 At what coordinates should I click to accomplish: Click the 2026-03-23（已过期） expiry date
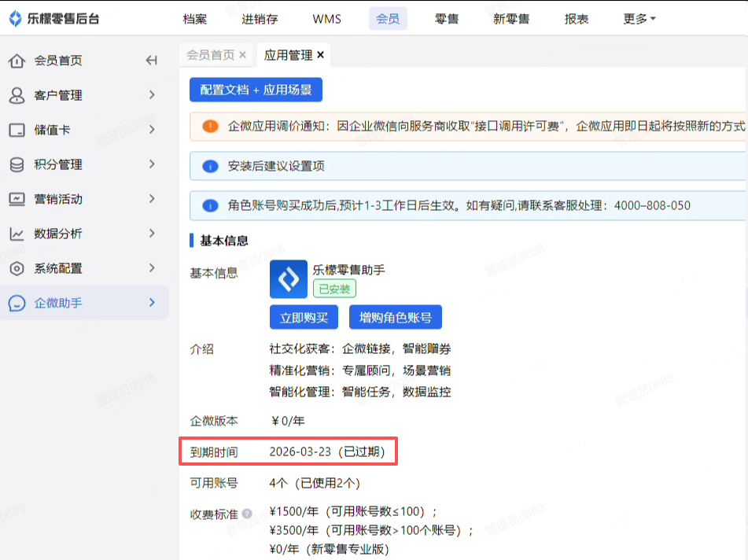pos(326,451)
